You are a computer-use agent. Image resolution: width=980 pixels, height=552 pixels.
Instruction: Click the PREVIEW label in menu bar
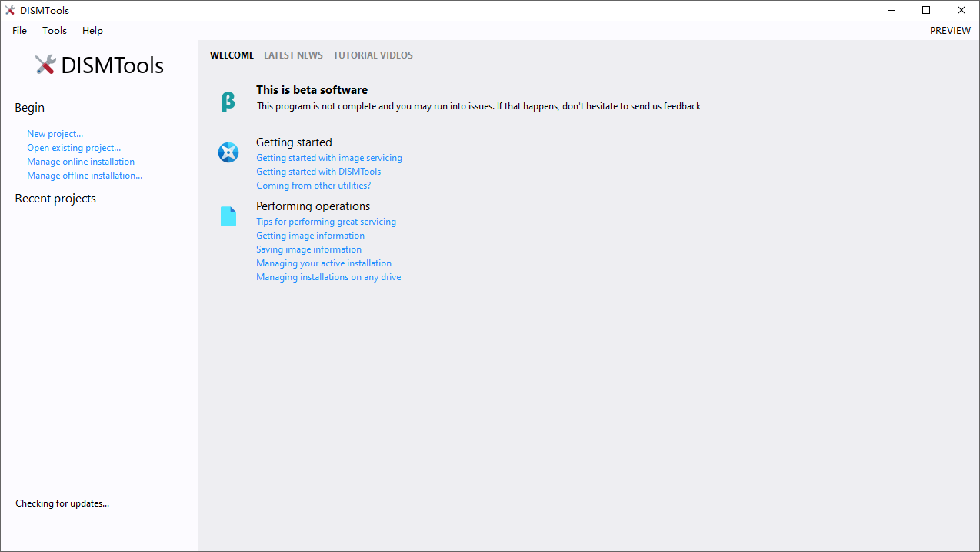tap(950, 31)
